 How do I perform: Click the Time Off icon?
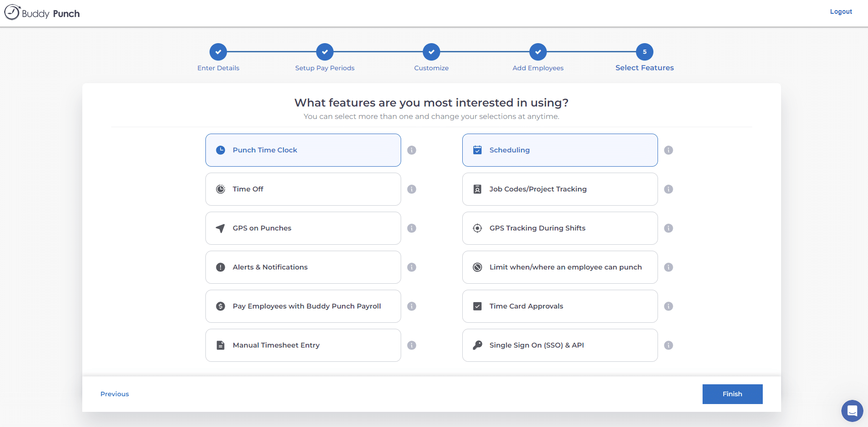221,189
